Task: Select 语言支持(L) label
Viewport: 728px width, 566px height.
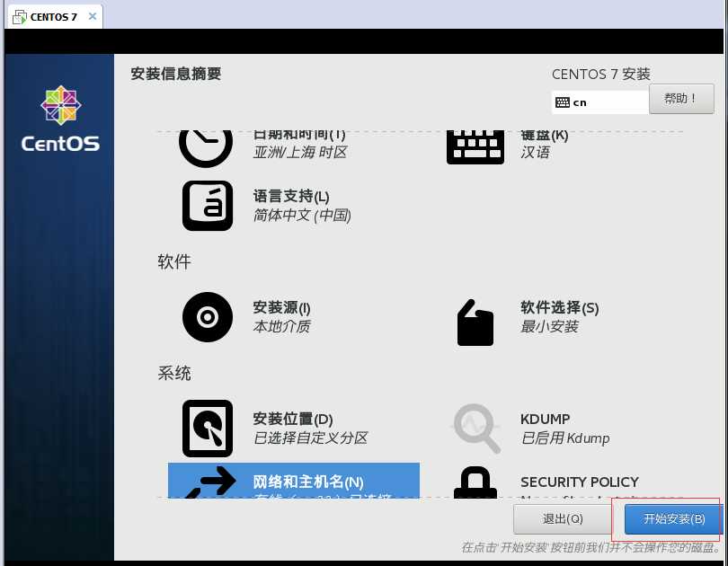Action: [x=291, y=196]
